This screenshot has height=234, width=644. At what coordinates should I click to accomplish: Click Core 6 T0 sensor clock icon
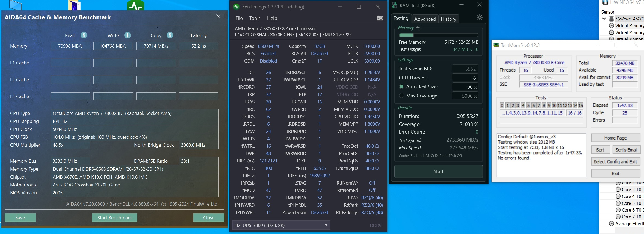click(x=618, y=210)
